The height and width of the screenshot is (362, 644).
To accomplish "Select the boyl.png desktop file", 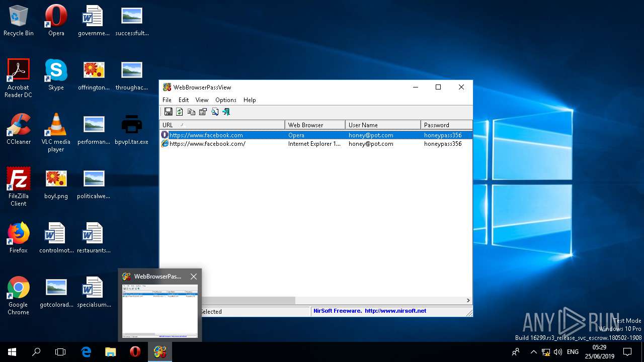I will pyautogui.click(x=56, y=184).
